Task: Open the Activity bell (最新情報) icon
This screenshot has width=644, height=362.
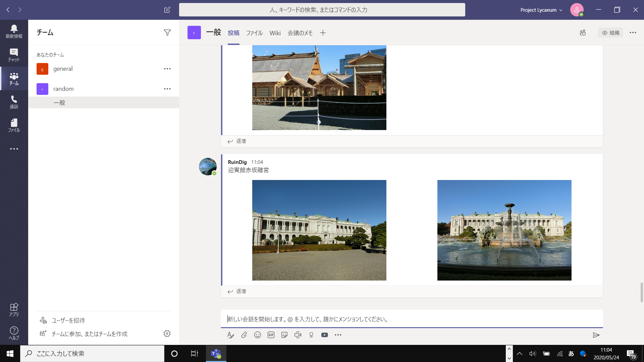Action: [14, 32]
